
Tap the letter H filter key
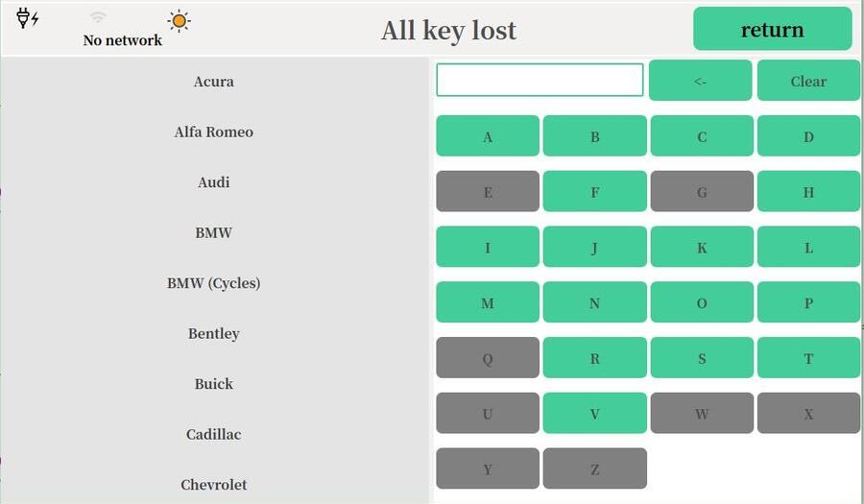[x=807, y=192]
